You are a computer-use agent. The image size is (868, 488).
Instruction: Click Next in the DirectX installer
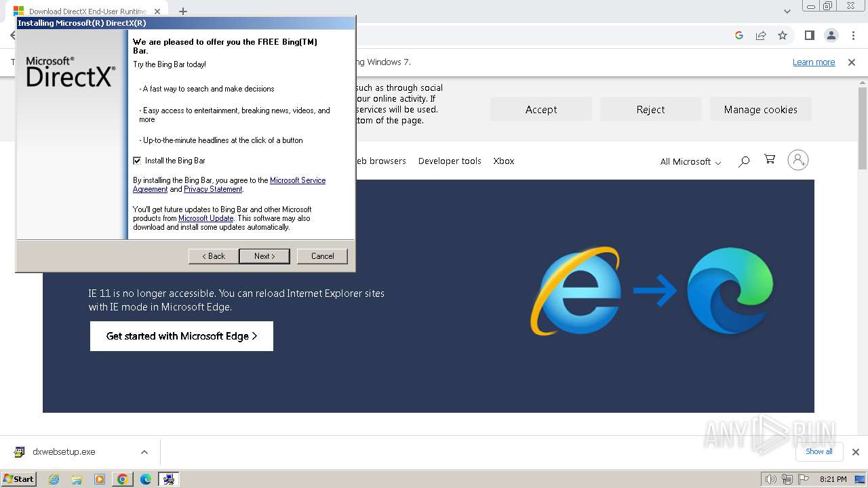(x=264, y=256)
